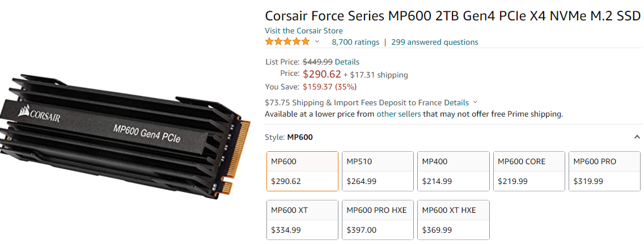Click the five-star rating icon
Viewport: 644px width, 244px height.
287,42
